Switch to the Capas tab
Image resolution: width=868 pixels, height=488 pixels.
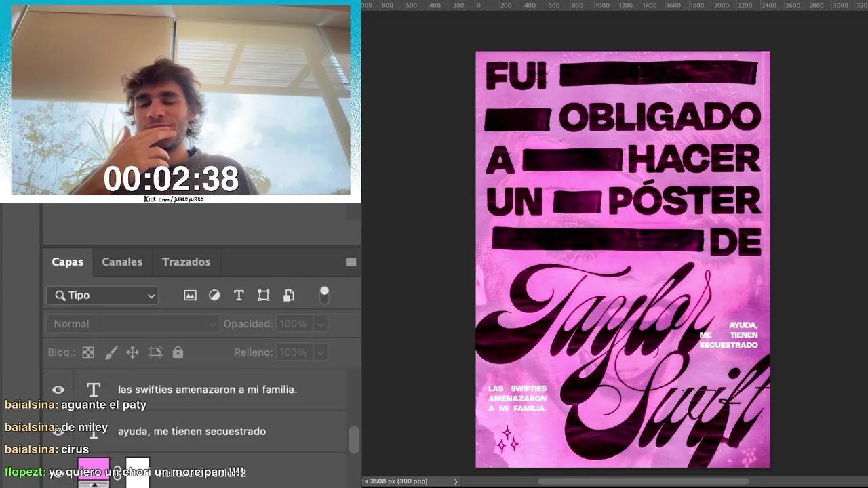pos(68,262)
